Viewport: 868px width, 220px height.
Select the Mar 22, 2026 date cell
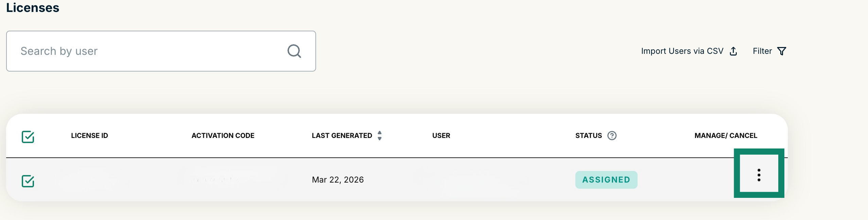(337, 179)
